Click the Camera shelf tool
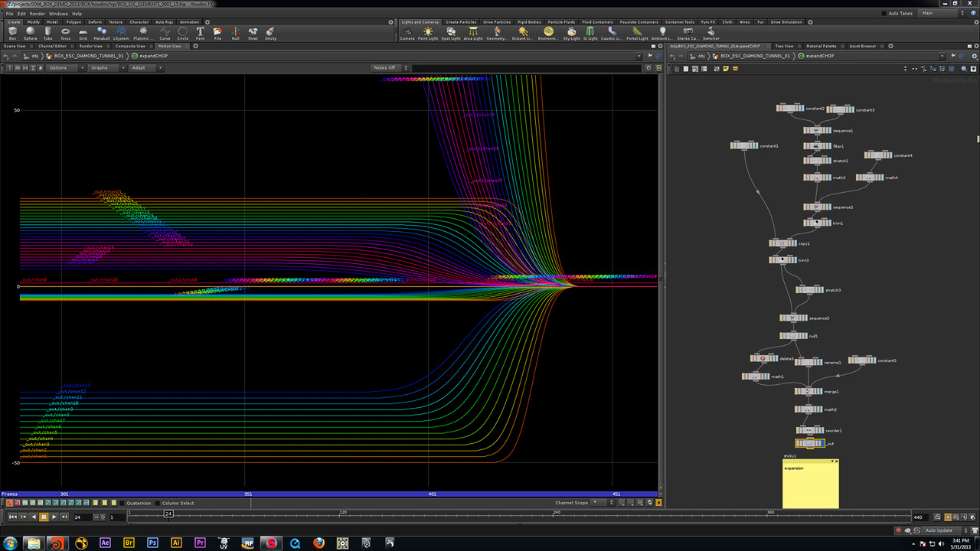This screenshot has height=551, width=980. [407, 32]
